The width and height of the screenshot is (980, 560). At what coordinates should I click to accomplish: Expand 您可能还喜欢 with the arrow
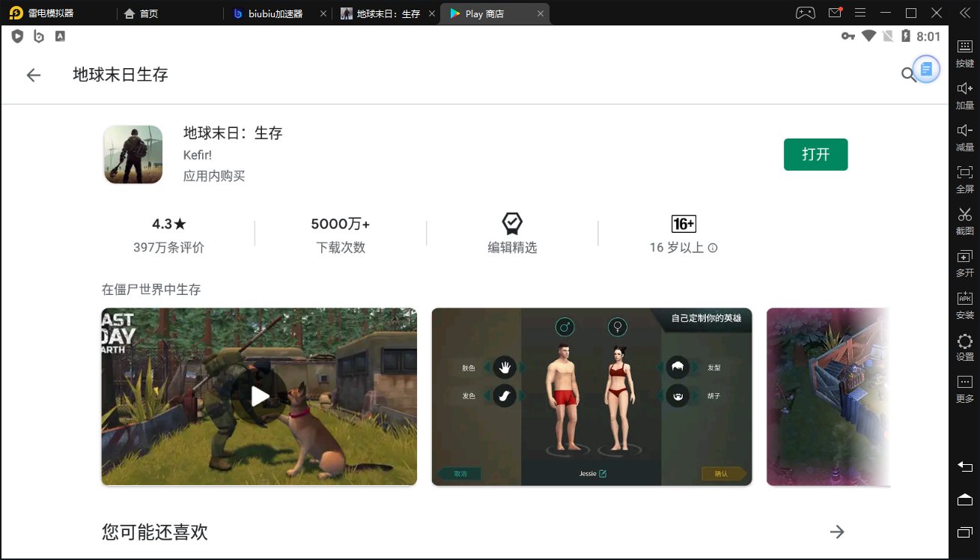837,532
